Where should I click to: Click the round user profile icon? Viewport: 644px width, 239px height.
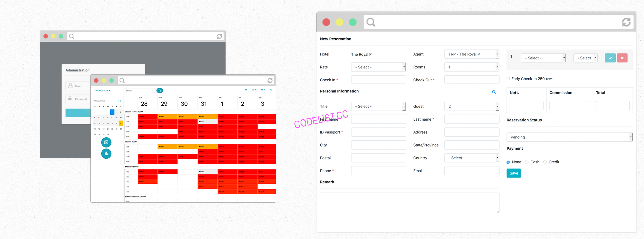tap(106, 153)
